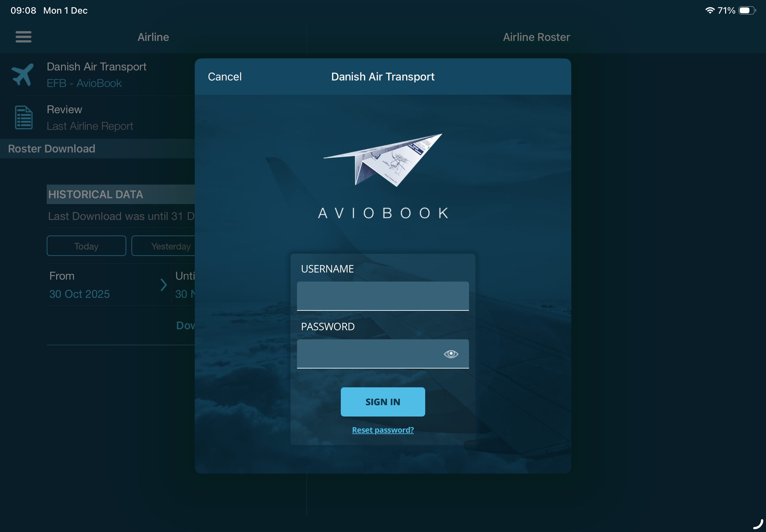This screenshot has width=766, height=532.
Task: Open Review Last Airline Report item
Action: 90,118
